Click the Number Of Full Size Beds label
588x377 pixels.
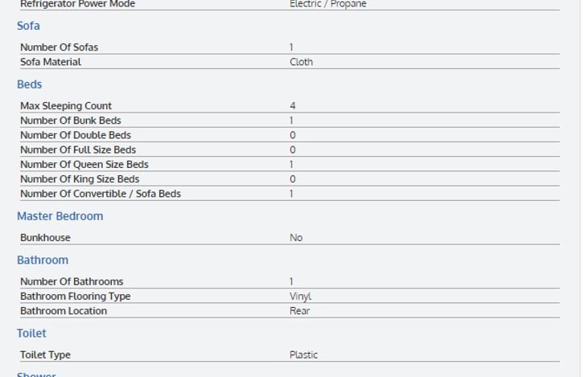tap(78, 150)
